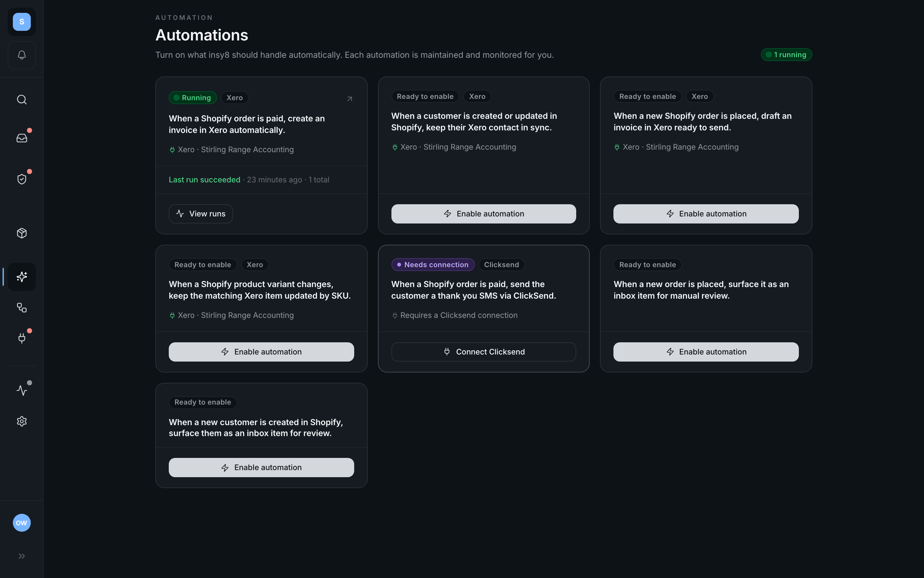Viewport: 924px width, 578px height.
Task: Open the workflow nodes sidebar icon
Action: pos(22,308)
